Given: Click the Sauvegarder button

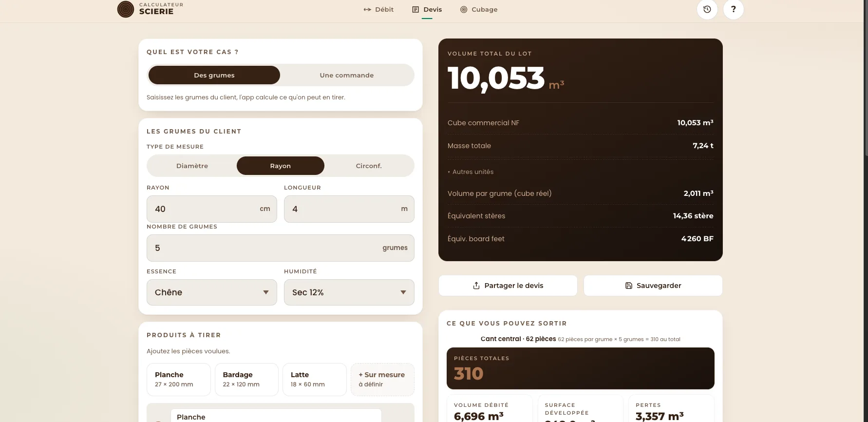Looking at the screenshot, I should tap(653, 286).
